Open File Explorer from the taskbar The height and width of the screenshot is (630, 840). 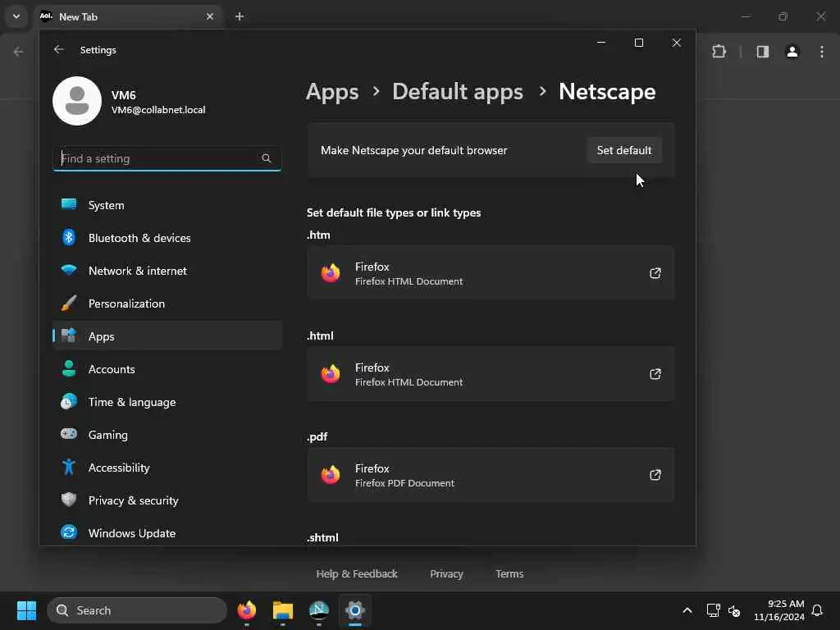pos(283,610)
